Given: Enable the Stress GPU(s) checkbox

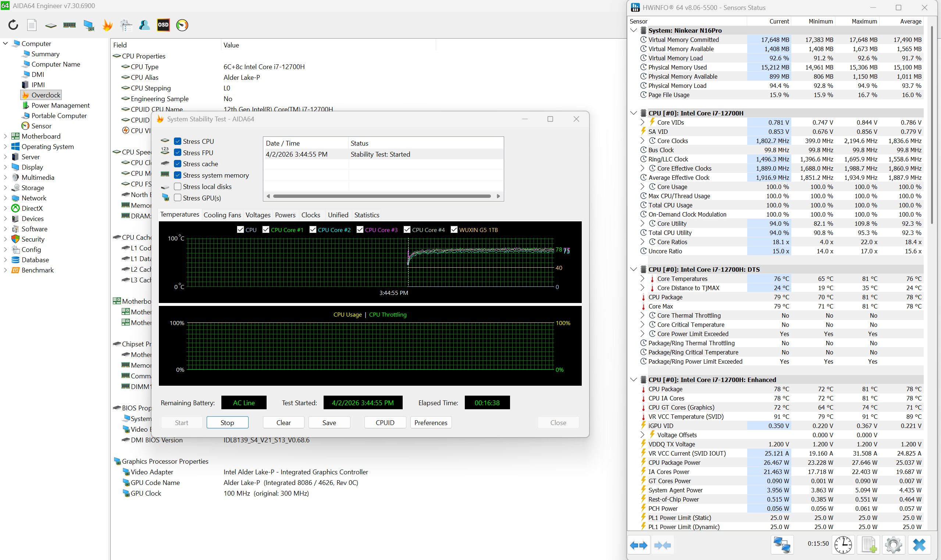Looking at the screenshot, I should 178,198.
